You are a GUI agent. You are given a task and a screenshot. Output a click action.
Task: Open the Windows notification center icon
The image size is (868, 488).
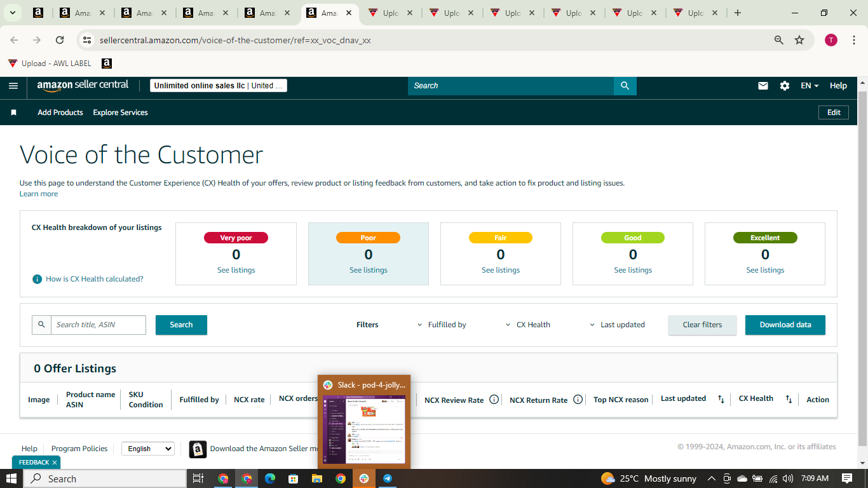pos(847,478)
